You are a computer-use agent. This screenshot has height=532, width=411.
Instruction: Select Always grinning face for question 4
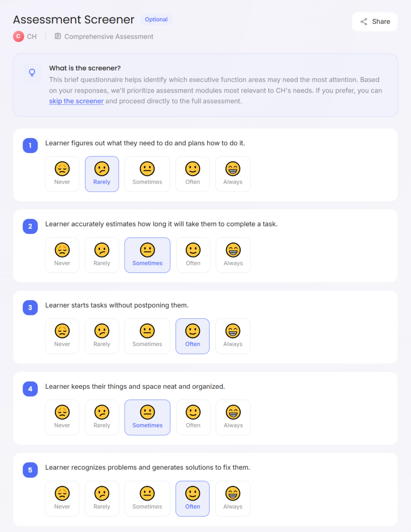(x=233, y=417)
